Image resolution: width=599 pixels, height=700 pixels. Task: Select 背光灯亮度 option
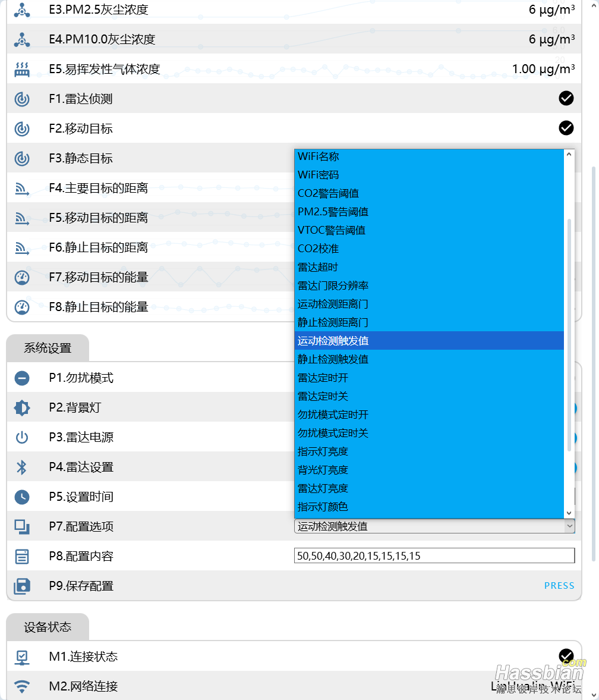[429, 470]
